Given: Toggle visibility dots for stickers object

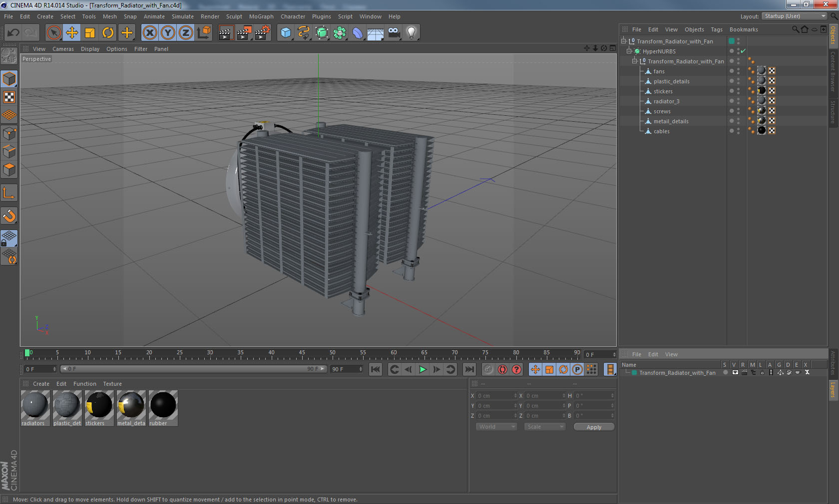Looking at the screenshot, I should click(738, 91).
